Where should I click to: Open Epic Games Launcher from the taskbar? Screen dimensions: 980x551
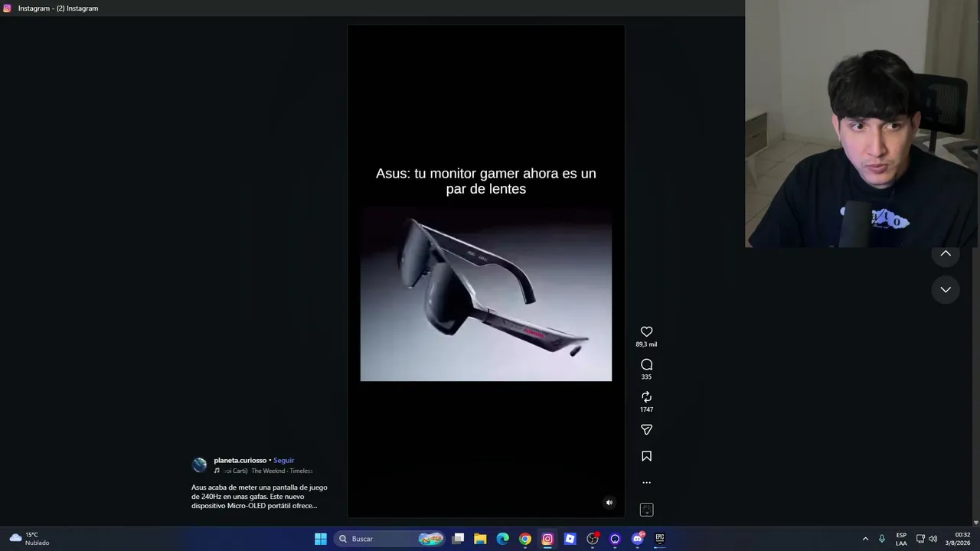click(x=660, y=539)
